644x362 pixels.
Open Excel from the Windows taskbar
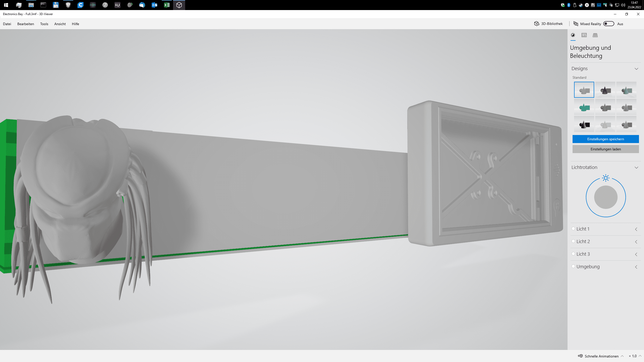[167, 5]
